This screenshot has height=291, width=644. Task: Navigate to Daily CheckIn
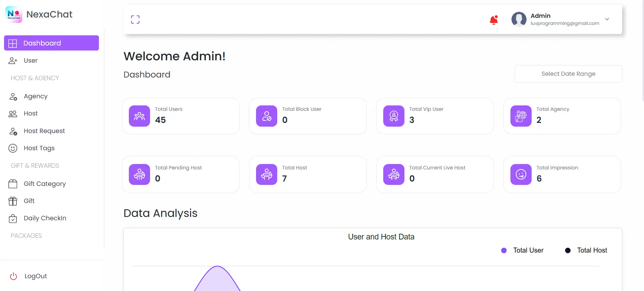tap(45, 218)
